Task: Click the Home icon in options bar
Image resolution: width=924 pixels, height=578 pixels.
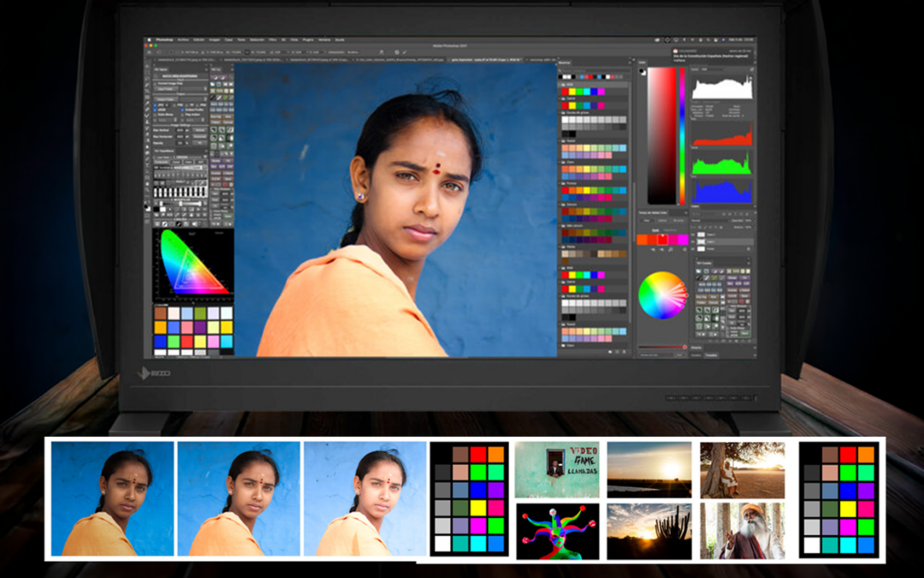Action: (148, 52)
